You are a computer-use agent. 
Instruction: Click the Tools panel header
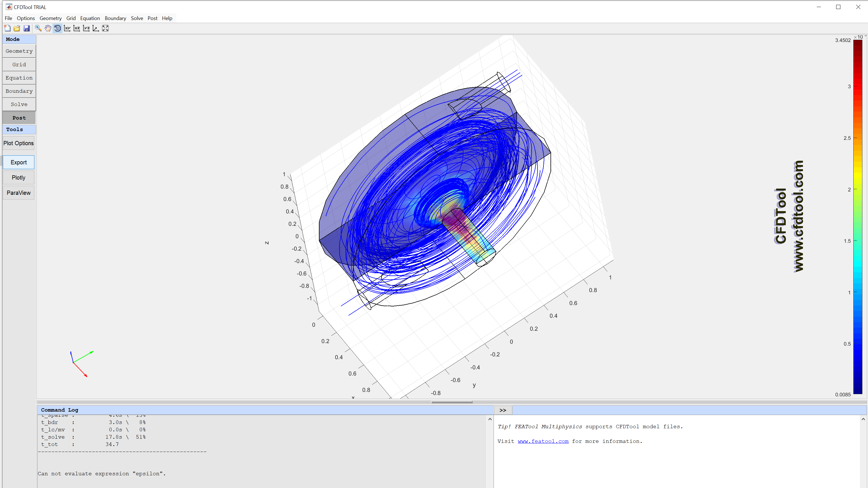click(x=19, y=129)
